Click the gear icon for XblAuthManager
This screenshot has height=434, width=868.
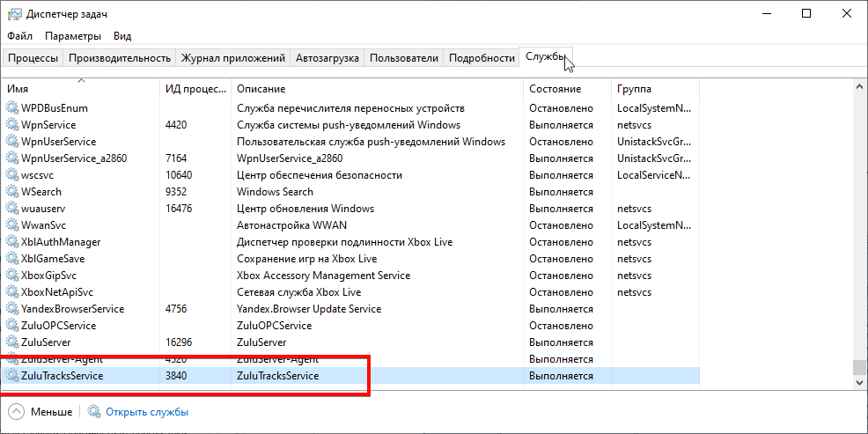(x=12, y=242)
